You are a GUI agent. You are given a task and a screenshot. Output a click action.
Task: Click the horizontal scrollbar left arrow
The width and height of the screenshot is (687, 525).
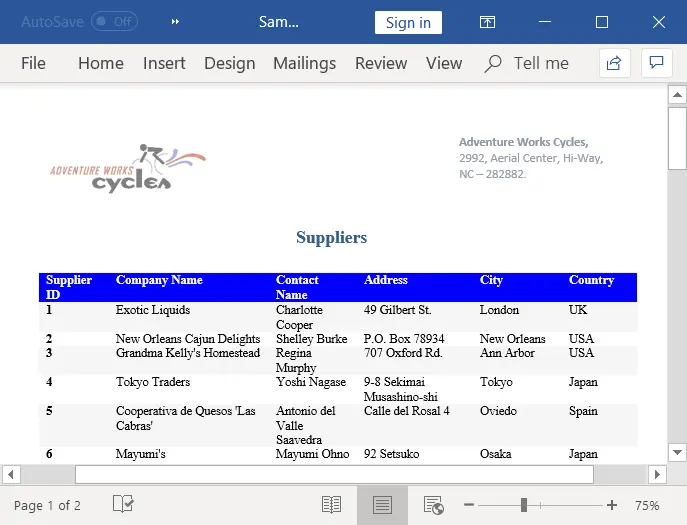point(11,474)
